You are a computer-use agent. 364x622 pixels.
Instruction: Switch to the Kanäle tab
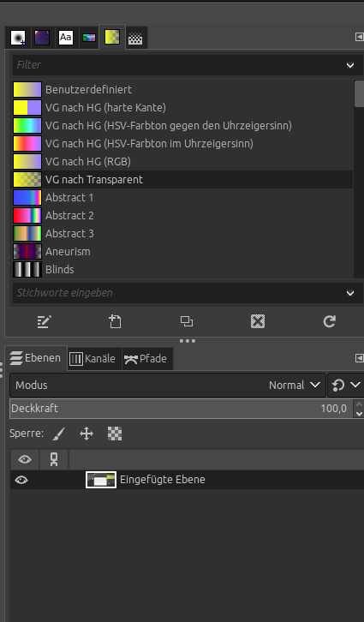[x=94, y=359]
